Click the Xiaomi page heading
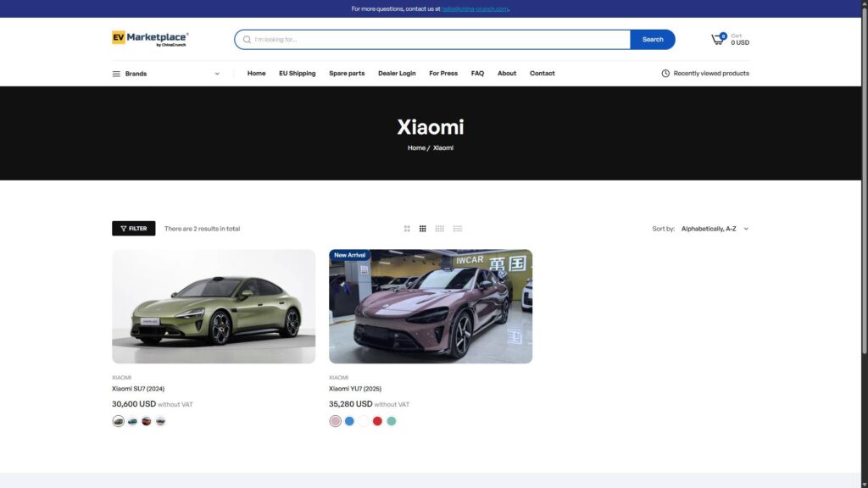This screenshot has width=868, height=488. point(431,127)
